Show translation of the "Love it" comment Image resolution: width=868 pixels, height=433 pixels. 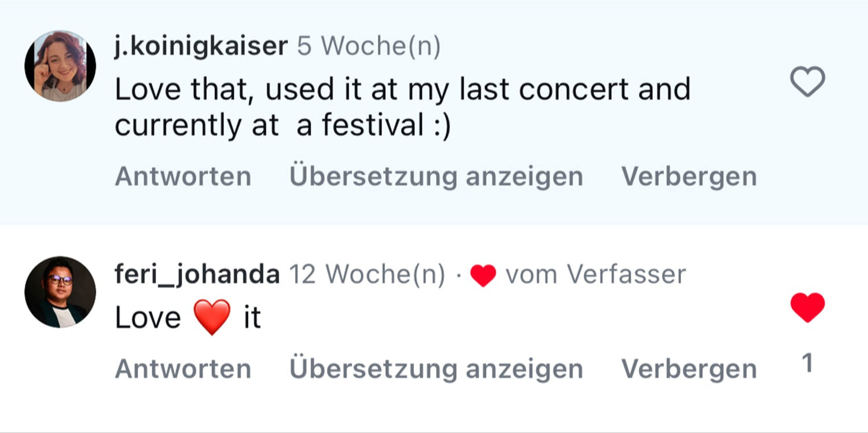436,369
